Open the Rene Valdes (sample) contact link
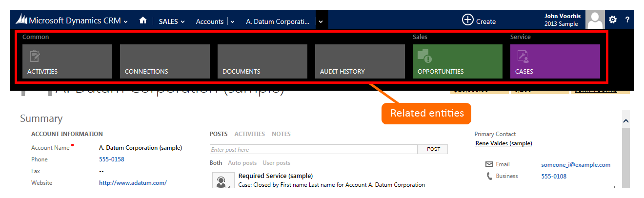 click(x=503, y=143)
